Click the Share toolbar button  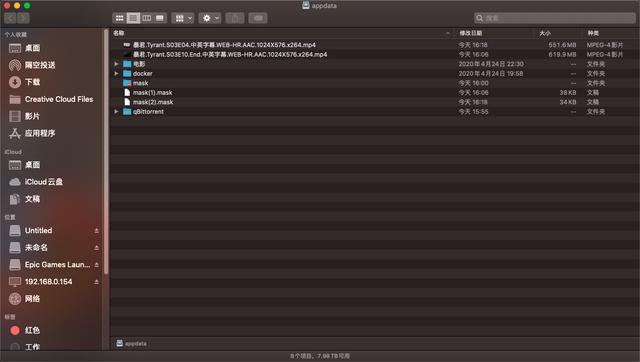[235, 18]
